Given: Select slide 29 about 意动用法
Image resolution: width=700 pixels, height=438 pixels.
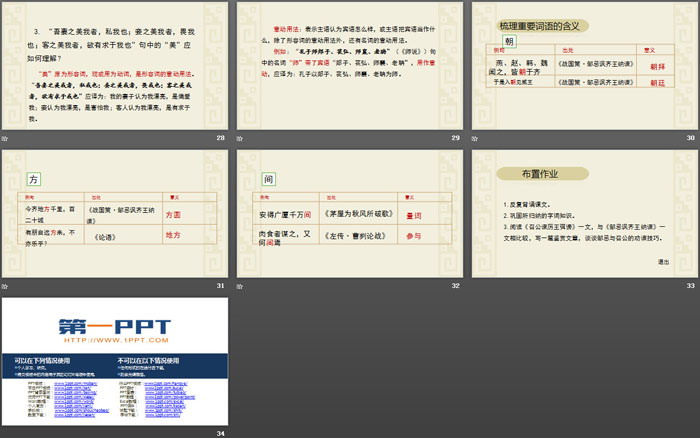Looking at the screenshot, I should pyautogui.click(x=349, y=65).
